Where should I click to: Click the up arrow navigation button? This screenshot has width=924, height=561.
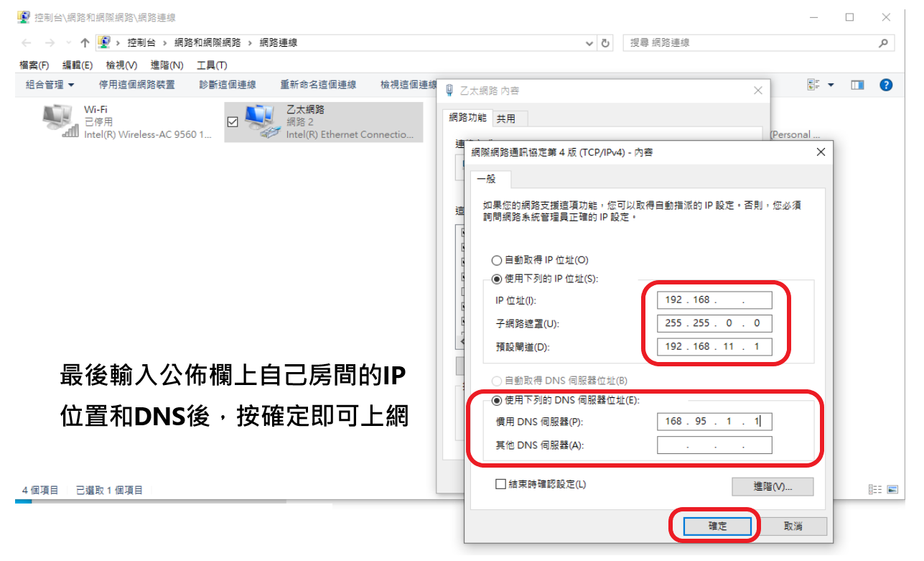[x=85, y=43]
